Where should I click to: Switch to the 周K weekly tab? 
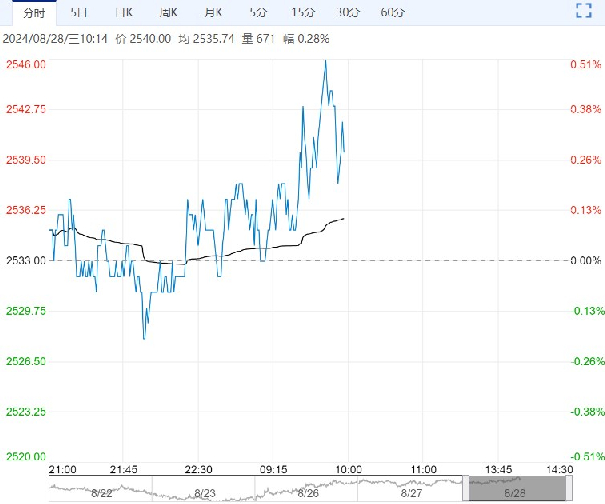click(169, 12)
